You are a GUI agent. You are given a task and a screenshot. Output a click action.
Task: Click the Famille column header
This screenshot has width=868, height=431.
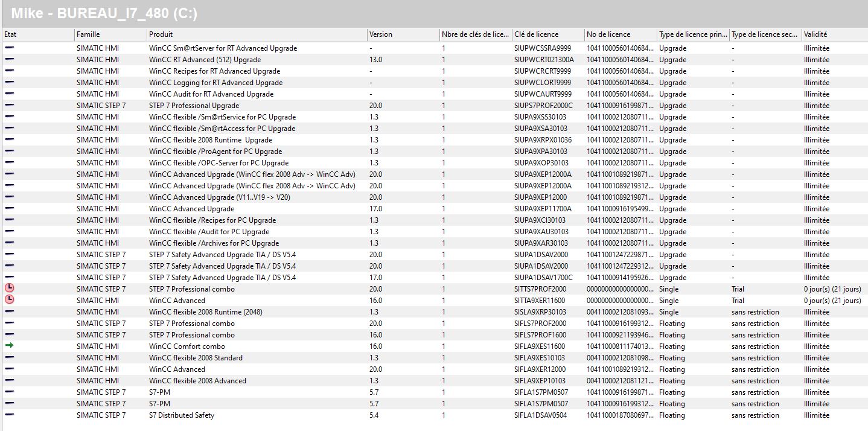click(x=88, y=34)
